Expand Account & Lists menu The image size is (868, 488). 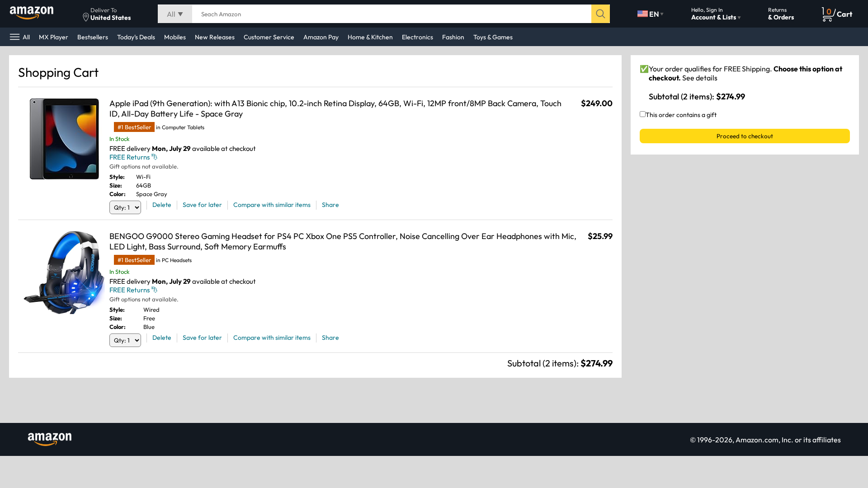pos(716,14)
